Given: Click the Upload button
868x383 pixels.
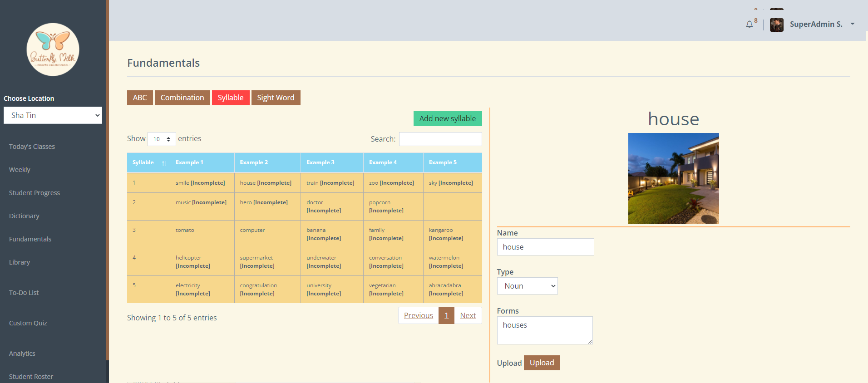Looking at the screenshot, I should [x=542, y=363].
